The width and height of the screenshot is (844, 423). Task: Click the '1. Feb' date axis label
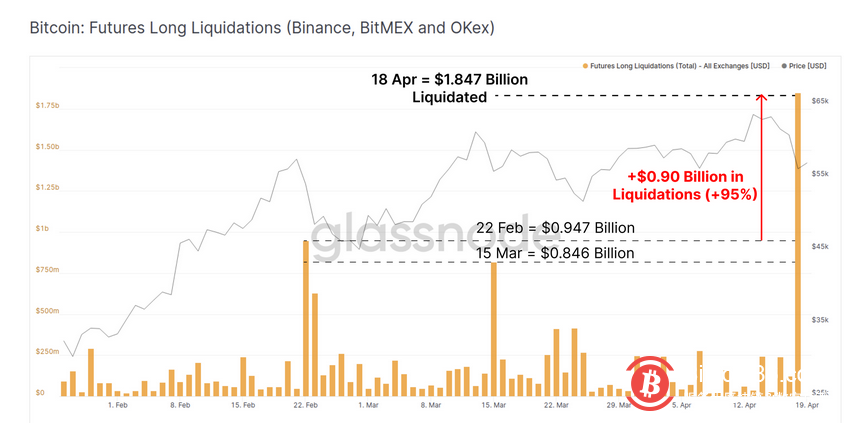pos(117,406)
